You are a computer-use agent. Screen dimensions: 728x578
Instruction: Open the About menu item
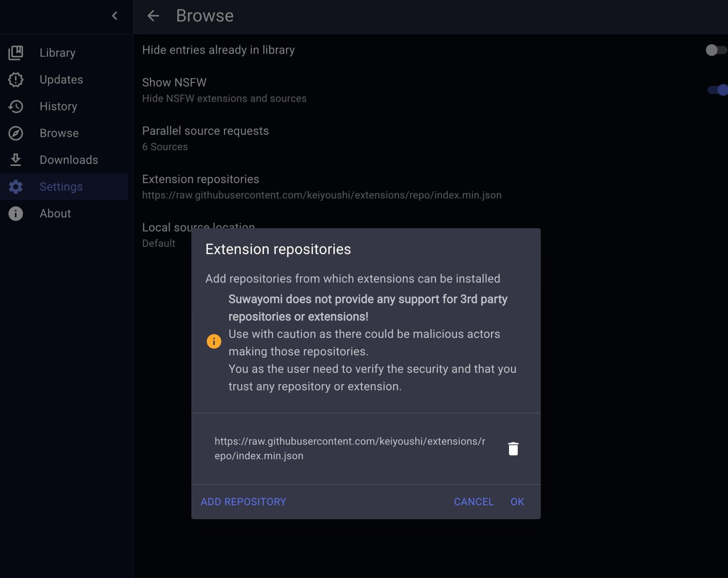[55, 214]
